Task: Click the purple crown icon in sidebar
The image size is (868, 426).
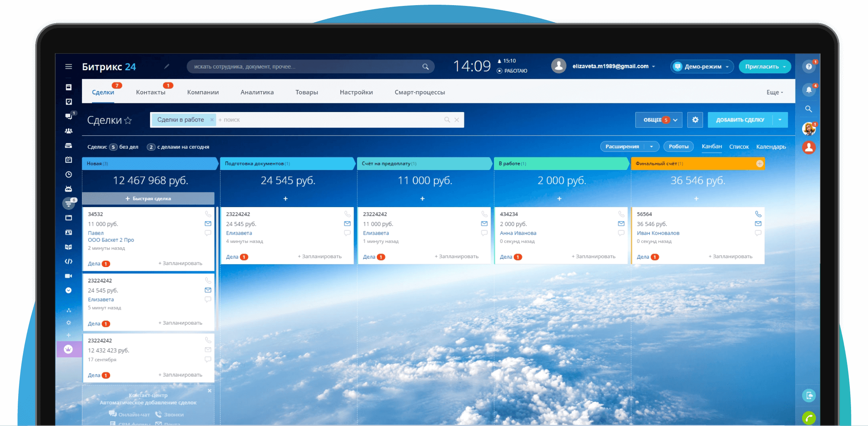Action: [x=69, y=349]
